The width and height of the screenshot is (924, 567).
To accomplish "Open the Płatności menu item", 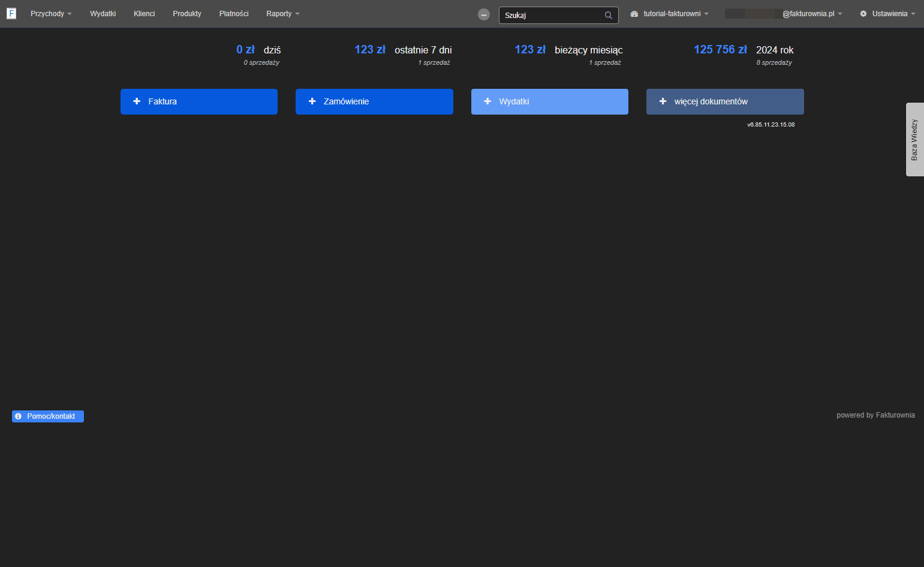I will pos(234,14).
